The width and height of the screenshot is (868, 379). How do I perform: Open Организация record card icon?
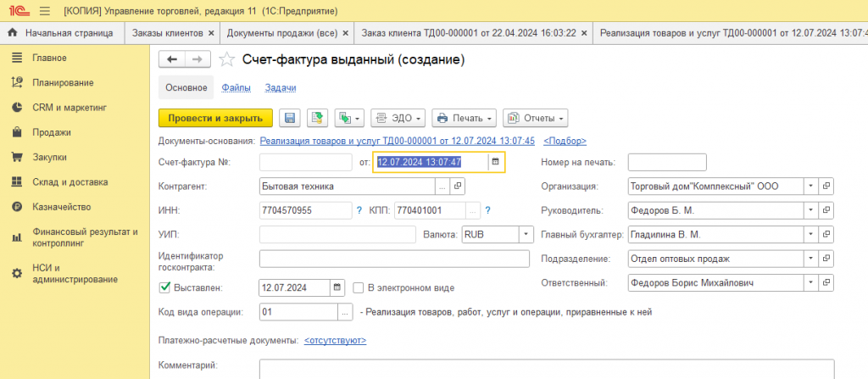[x=826, y=187]
